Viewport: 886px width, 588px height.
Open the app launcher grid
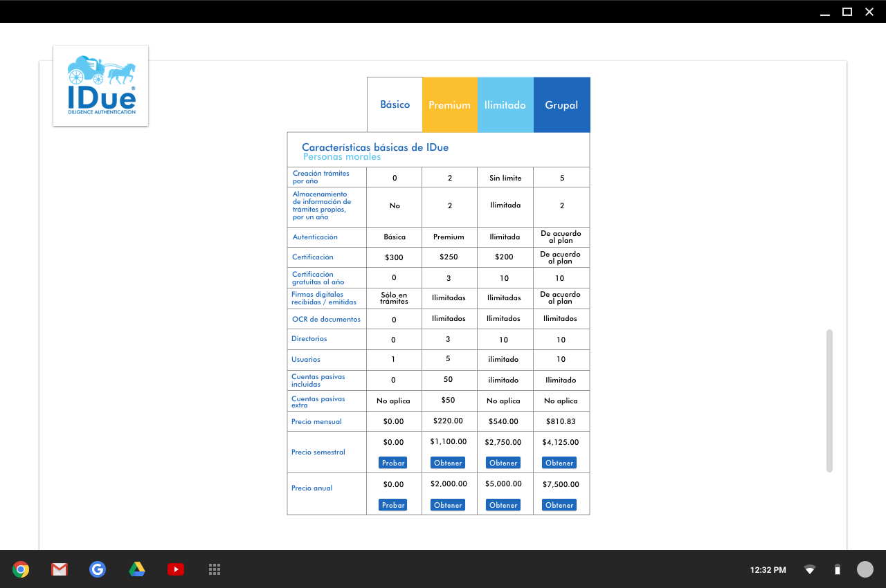coord(215,569)
